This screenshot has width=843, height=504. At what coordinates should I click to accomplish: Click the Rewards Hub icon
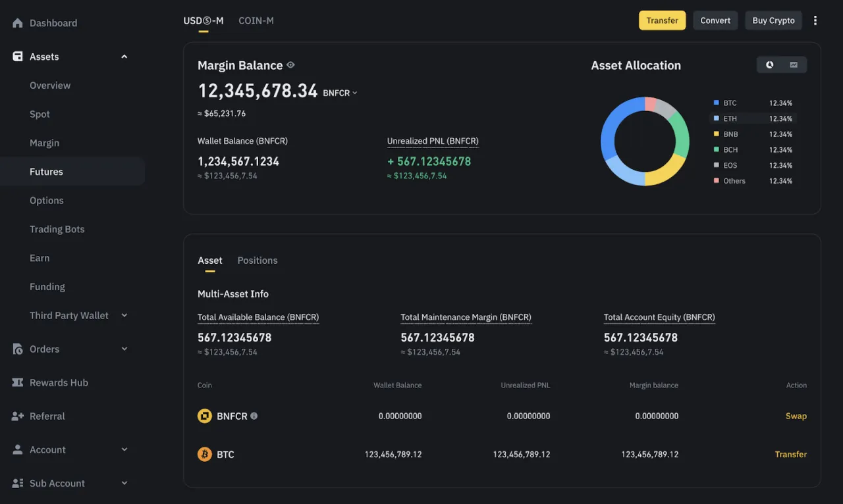point(17,382)
